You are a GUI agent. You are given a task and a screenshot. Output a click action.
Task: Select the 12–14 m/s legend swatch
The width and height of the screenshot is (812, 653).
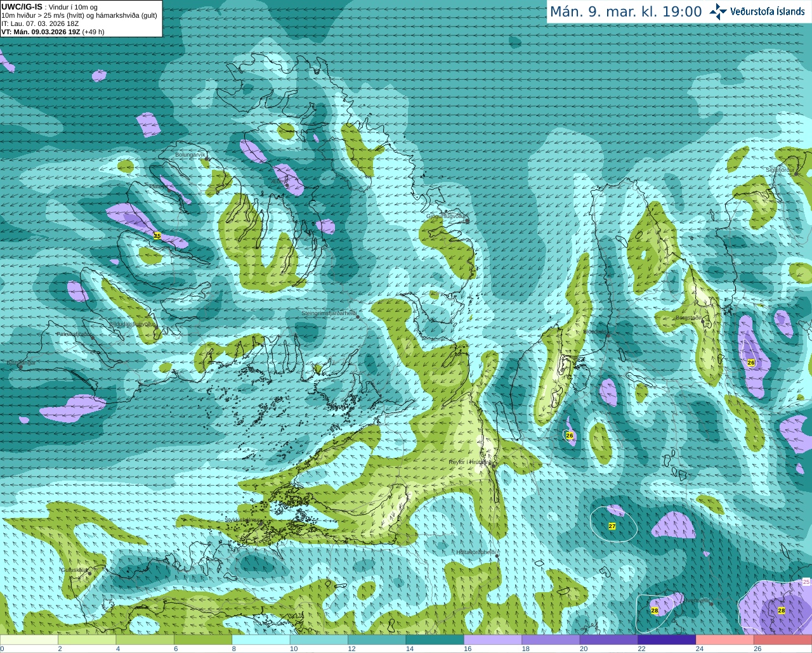click(377, 640)
